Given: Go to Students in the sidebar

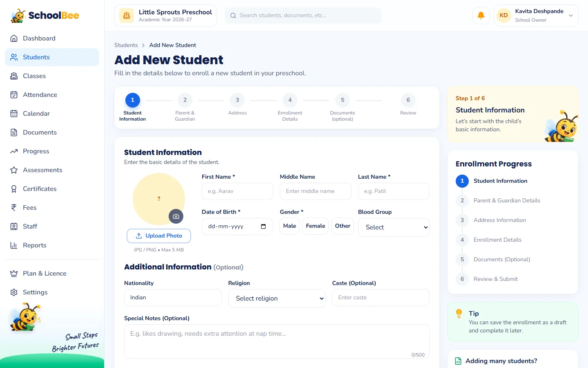Looking at the screenshot, I should [52, 57].
